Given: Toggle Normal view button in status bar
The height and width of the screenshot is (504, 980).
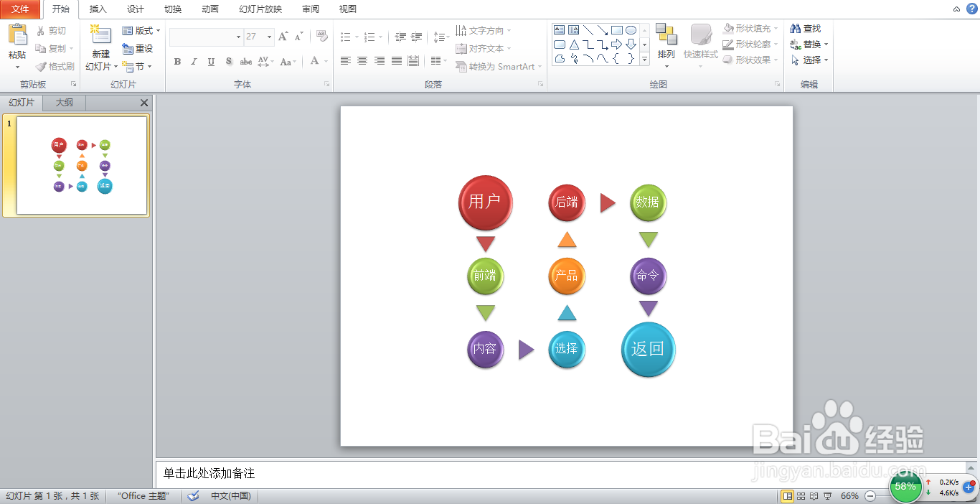Looking at the screenshot, I should [788, 496].
